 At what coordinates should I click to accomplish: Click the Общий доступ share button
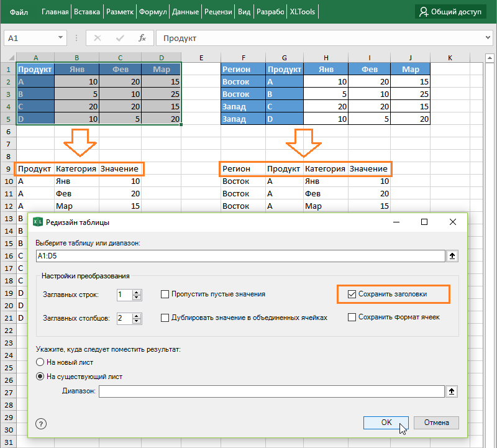[x=450, y=11]
